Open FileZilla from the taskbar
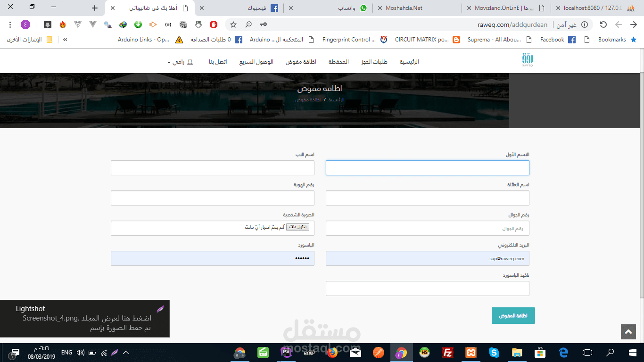644x362 pixels. tap(448, 353)
